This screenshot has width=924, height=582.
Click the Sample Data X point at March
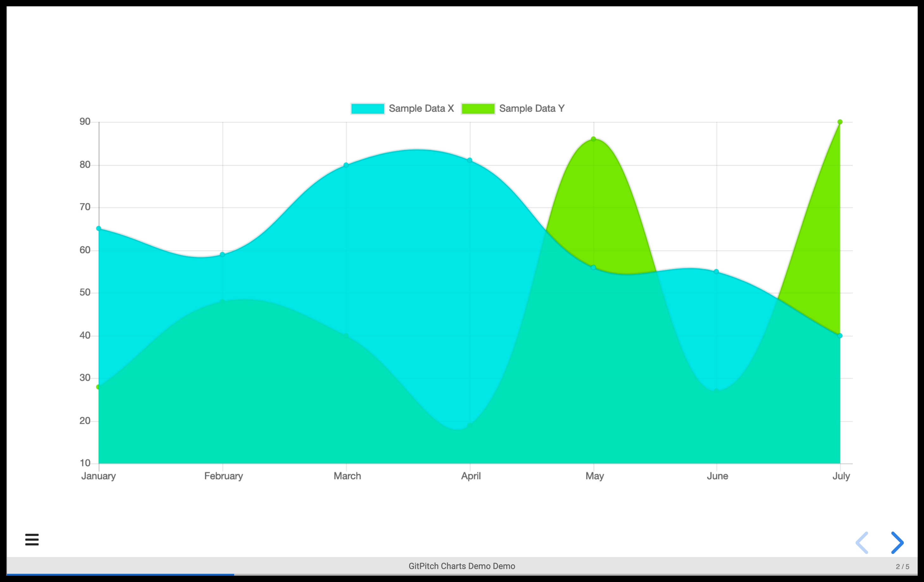coord(346,165)
